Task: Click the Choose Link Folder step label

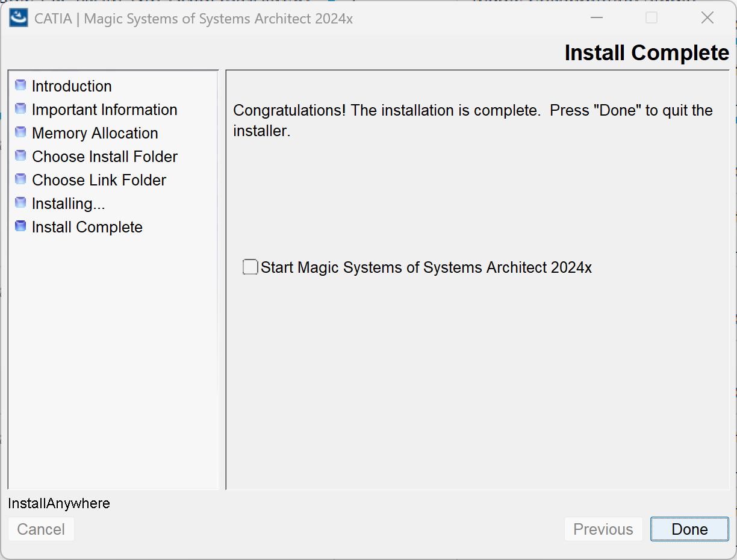Action: click(99, 180)
